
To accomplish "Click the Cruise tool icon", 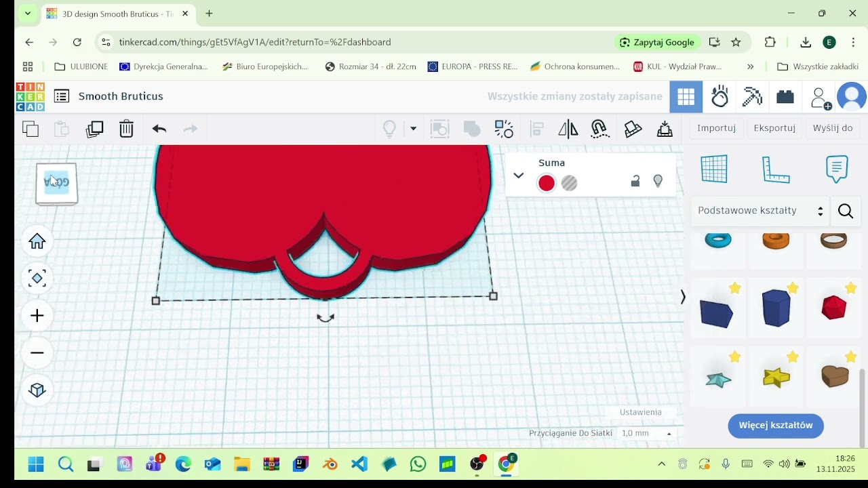I will (x=600, y=129).
